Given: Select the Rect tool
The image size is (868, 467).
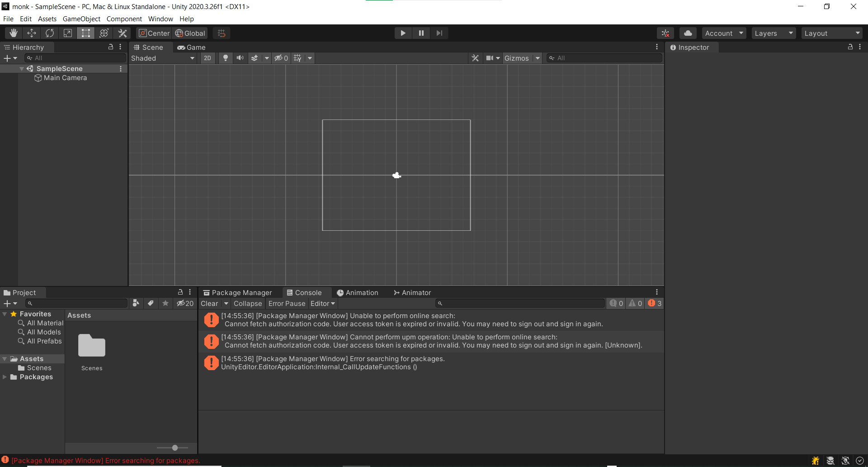Looking at the screenshot, I should tap(86, 33).
